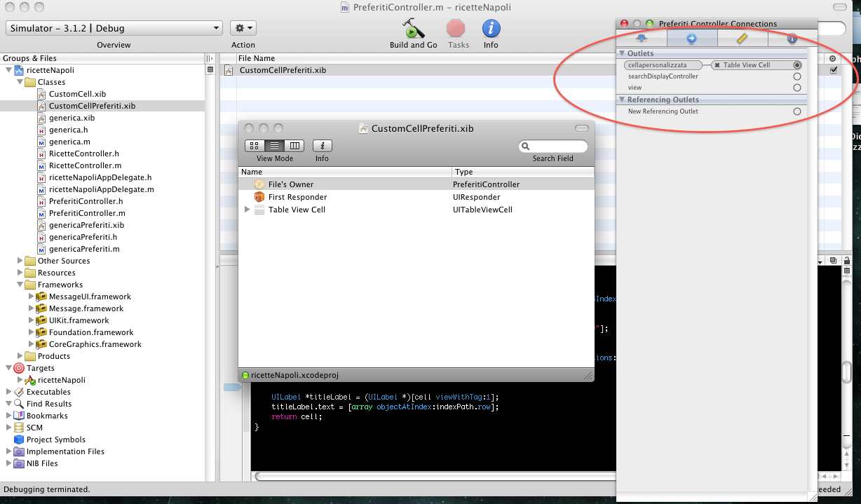Expand the Table View Cell disclosure triangle
This screenshot has height=504, width=861.
click(247, 210)
